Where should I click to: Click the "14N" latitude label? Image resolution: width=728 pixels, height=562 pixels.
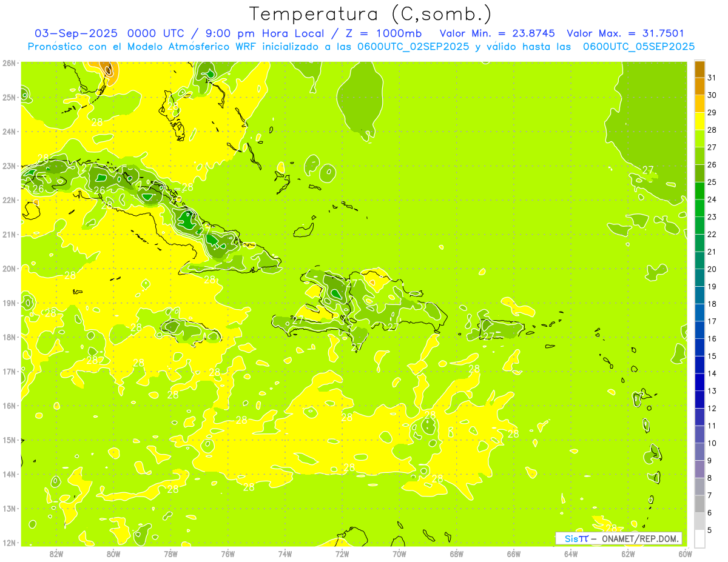(9, 474)
